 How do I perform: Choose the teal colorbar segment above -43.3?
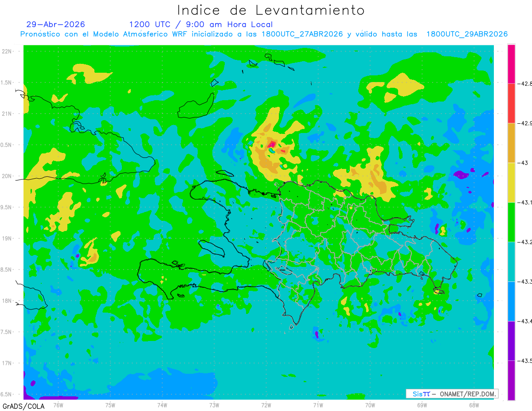click(x=511, y=262)
